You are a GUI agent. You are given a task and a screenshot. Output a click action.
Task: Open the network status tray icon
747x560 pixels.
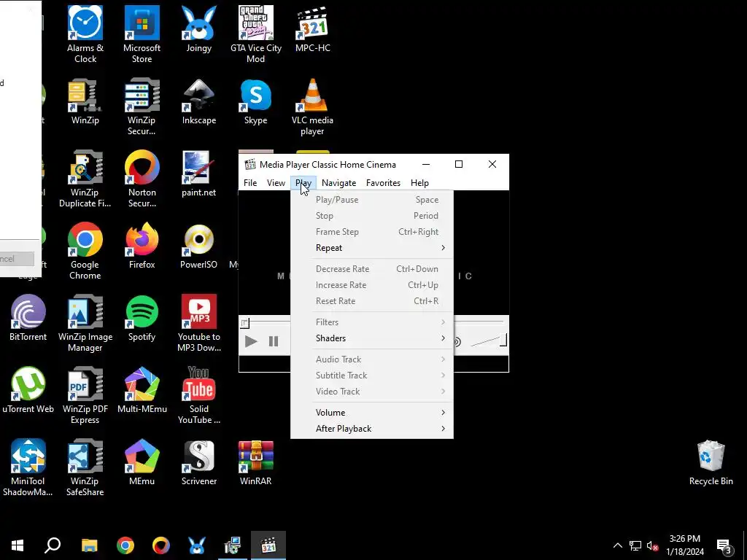point(635,545)
